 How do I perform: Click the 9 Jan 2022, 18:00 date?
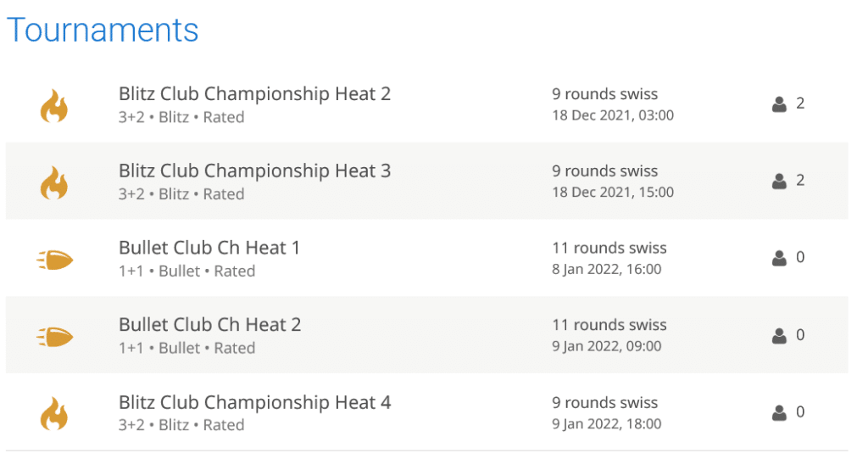(607, 423)
